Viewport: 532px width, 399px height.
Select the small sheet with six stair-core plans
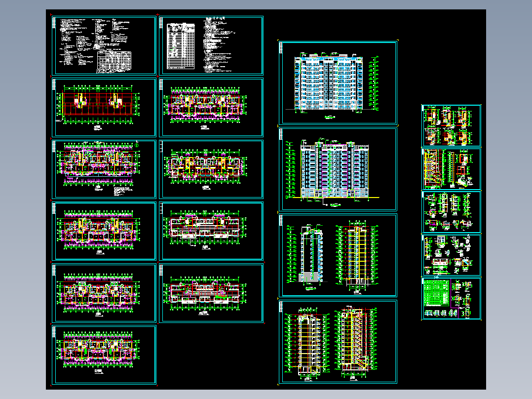451,125
